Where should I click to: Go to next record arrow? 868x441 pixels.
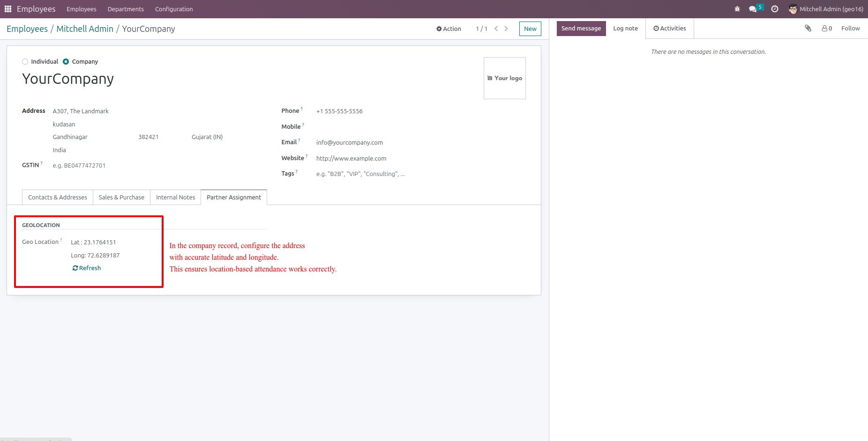[x=506, y=29]
